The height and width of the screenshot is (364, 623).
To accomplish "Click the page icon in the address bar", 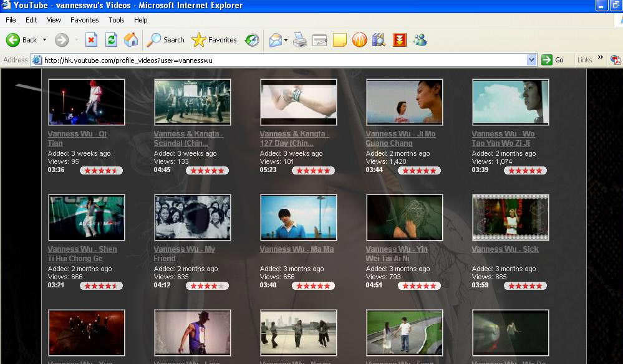I will [x=37, y=60].
